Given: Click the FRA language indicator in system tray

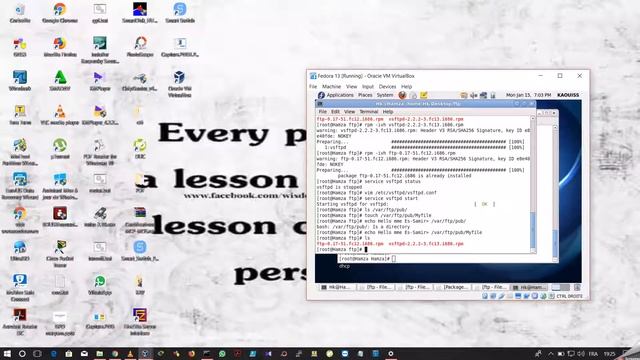Looking at the screenshot, I should pyautogui.click(x=593, y=353).
